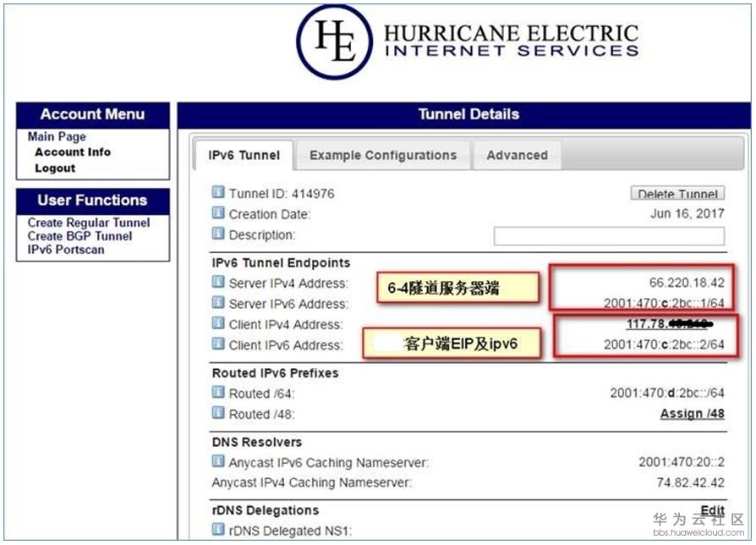Open Account Info menu item

click(x=73, y=152)
